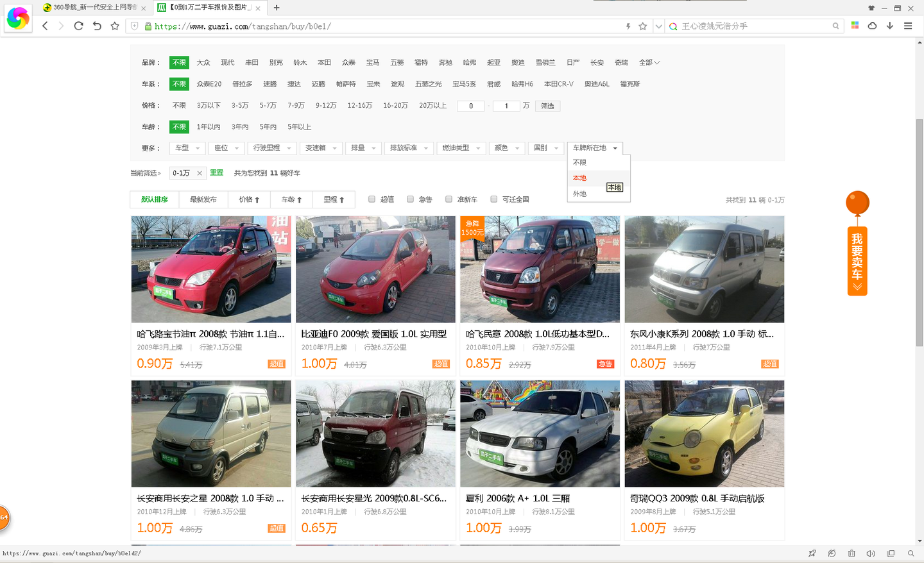The height and width of the screenshot is (563, 924).
Task: Open a new tab with plus button
Action: point(277,8)
